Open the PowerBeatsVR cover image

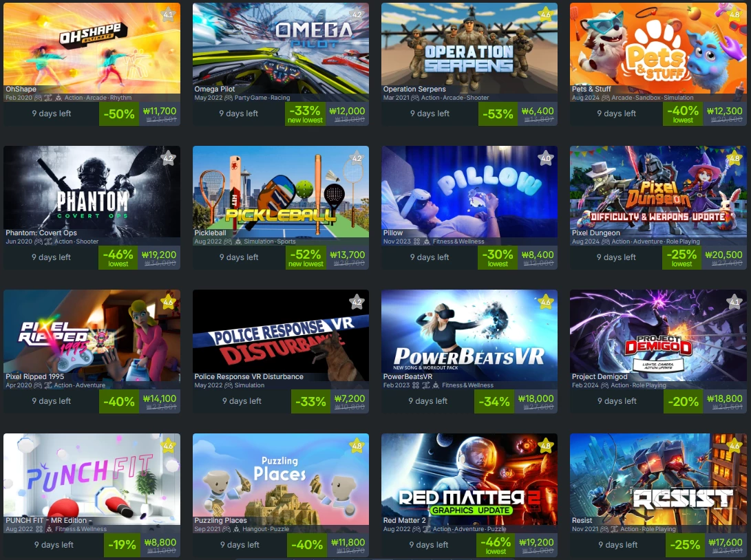(x=469, y=336)
